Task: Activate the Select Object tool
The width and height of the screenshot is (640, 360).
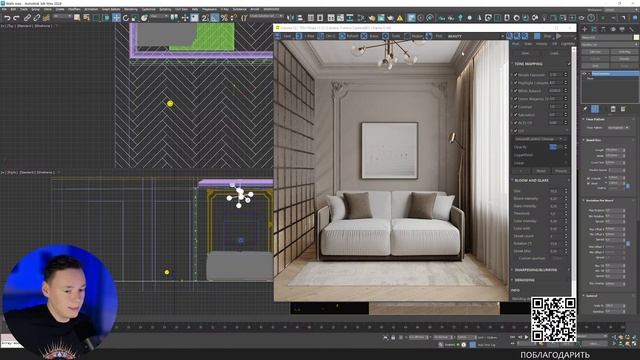Action: pyautogui.click(x=77, y=18)
